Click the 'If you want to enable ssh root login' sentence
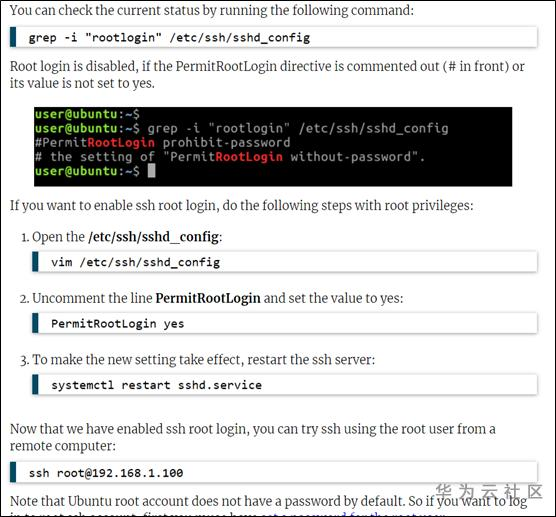 [241, 205]
